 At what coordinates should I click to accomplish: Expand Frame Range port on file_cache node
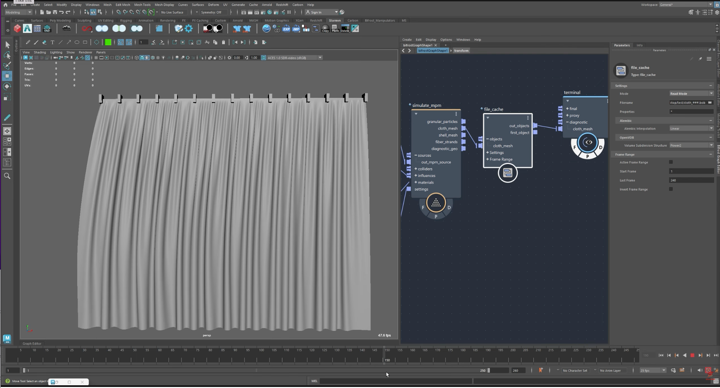point(487,159)
